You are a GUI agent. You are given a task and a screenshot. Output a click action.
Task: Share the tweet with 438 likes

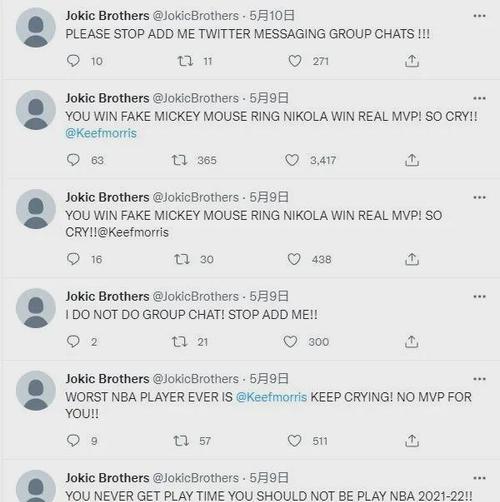(412, 259)
